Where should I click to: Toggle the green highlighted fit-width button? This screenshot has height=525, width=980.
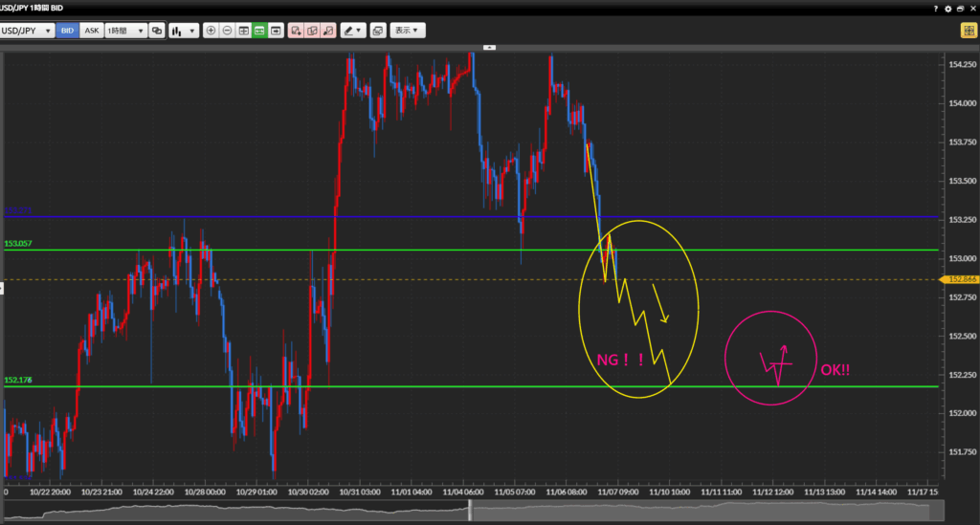[x=259, y=31]
